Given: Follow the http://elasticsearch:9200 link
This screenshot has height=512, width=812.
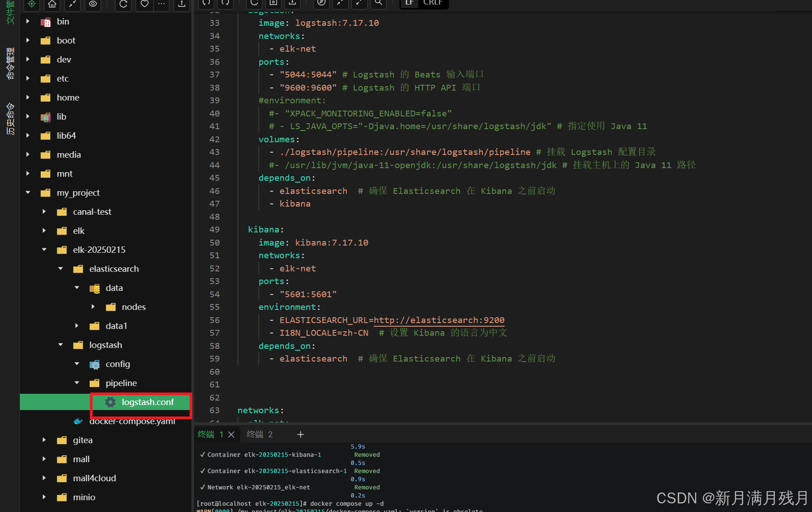Looking at the screenshot, I should (439, 320).
